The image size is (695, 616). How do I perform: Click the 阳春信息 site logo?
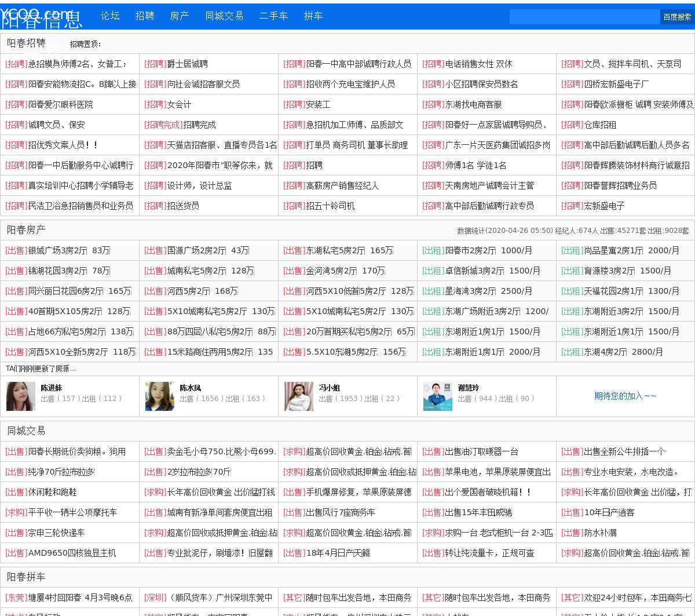pyautogui.click(x=41, y=18)
